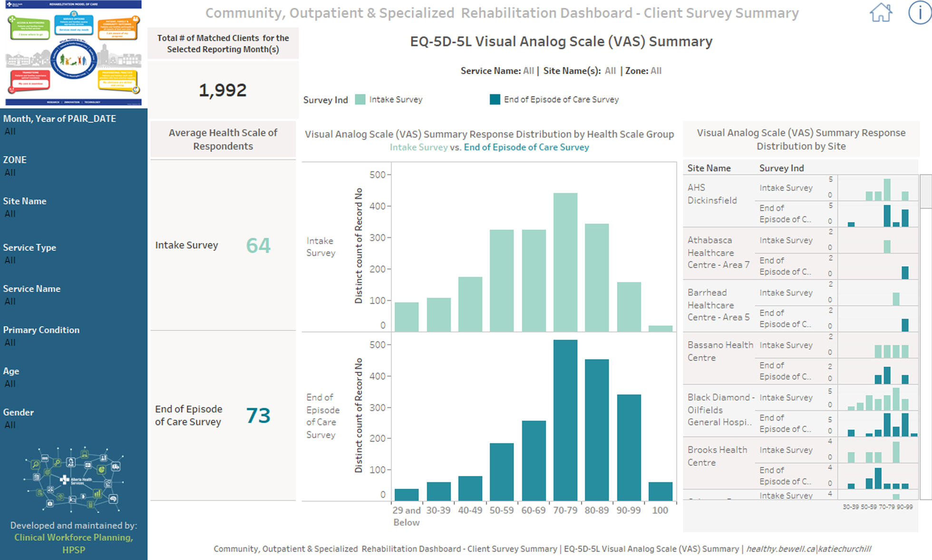Click the Alberta Health Services network logo

click(x=74, y=479)
